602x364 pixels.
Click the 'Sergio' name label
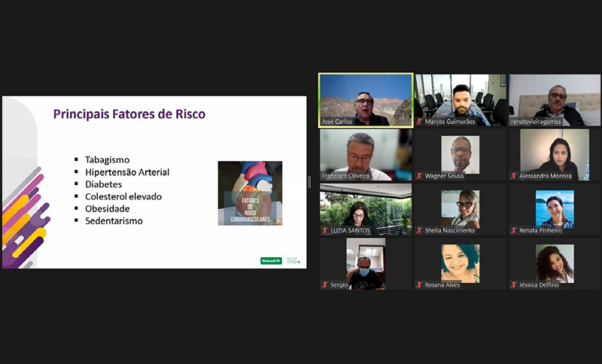coord(339,285)
